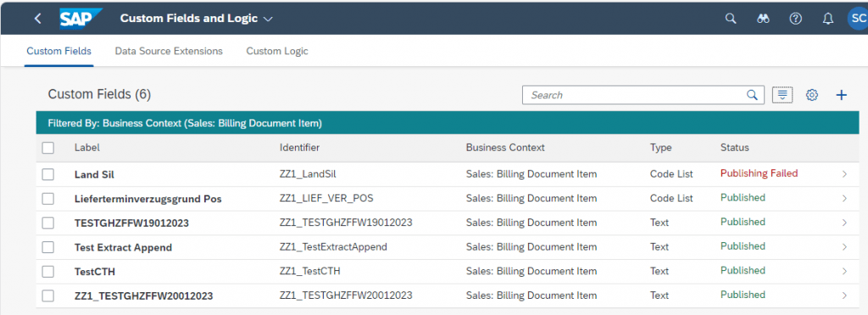Click the Custom Fields (6) table title

[100, 95]
